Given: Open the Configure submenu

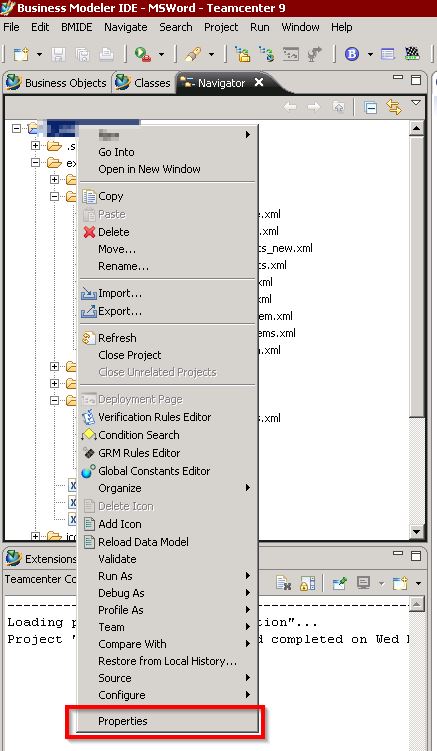Looking at the screenshot, I should pos(167,695).
